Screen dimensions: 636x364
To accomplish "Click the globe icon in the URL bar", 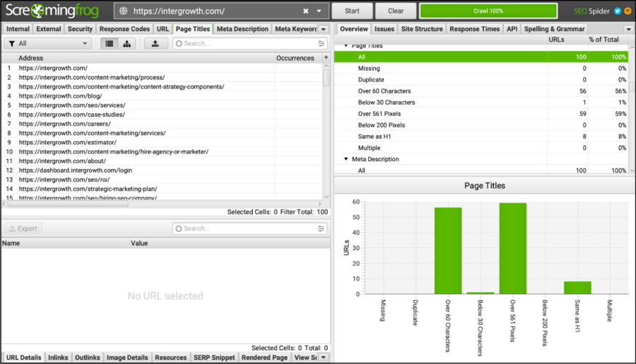I will coord(123,11).
